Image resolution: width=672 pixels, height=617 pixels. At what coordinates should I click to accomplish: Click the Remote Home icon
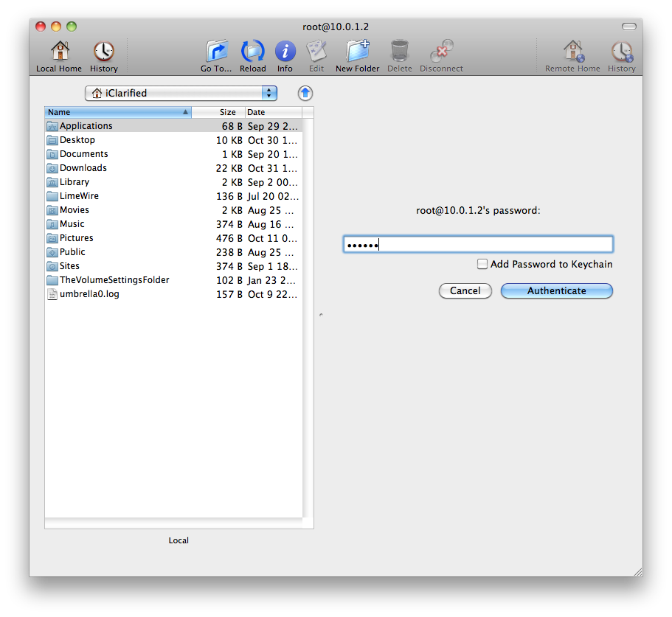pyautogui.click(x=574, y=52)
